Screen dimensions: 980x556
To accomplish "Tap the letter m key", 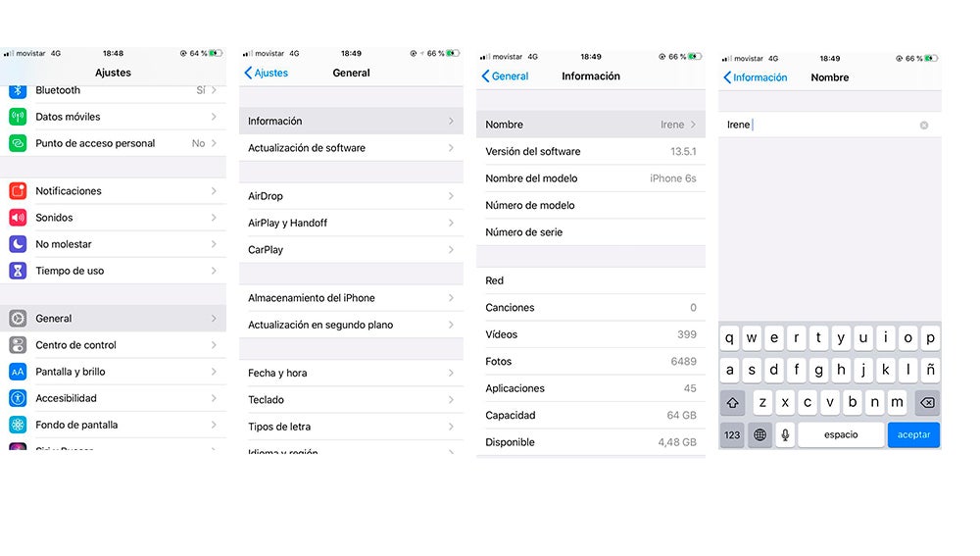I will [897, 403].
